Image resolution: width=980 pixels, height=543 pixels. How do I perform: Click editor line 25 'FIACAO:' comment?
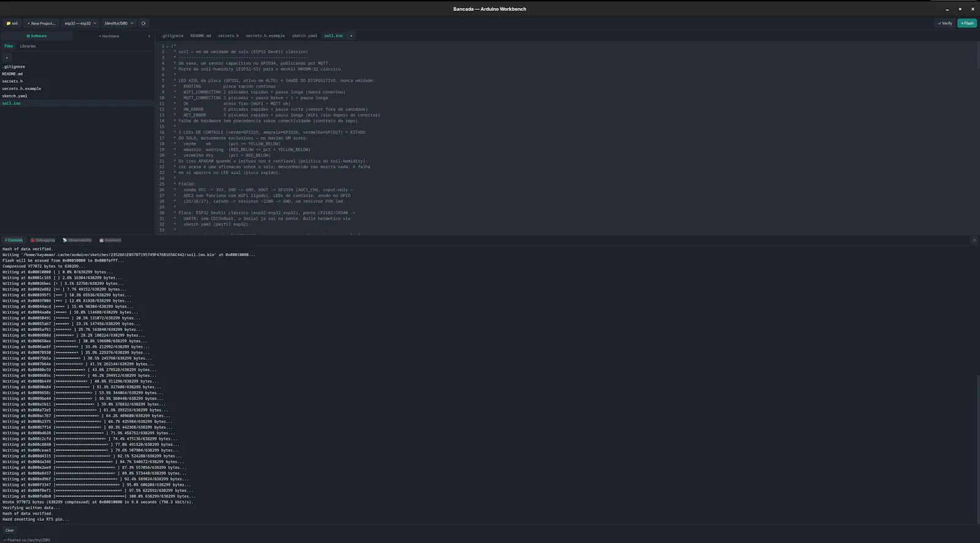click(x=187, y=184)
